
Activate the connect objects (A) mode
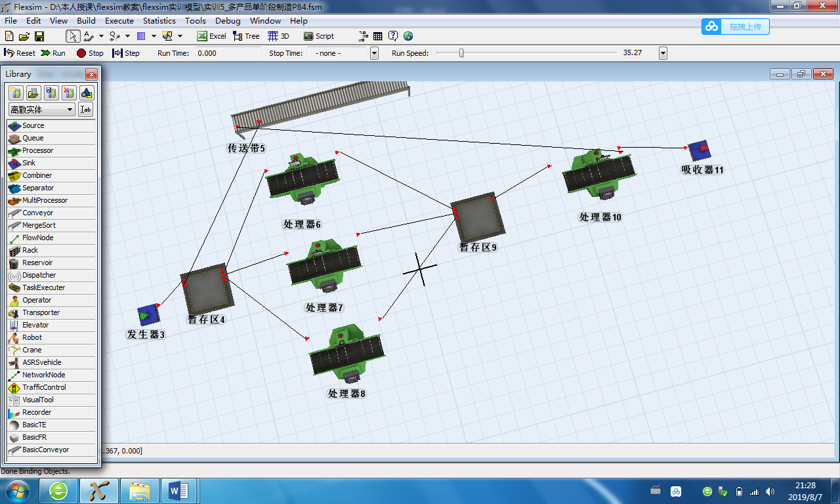coord(89,36)
